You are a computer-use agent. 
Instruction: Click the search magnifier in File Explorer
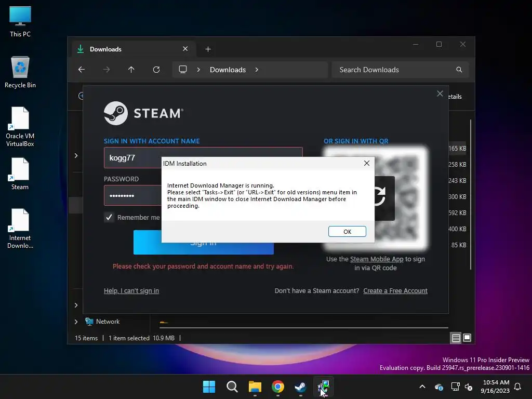click(x=459, y=70)
